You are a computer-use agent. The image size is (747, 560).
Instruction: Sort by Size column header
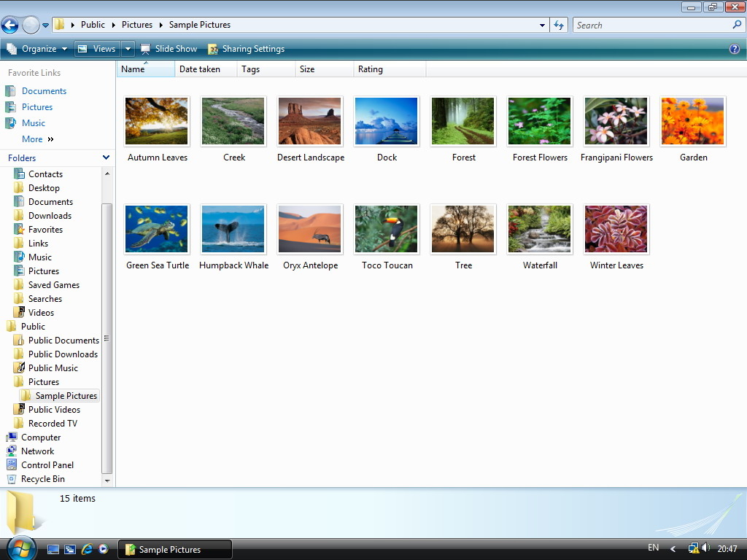(x=325, y=69)
